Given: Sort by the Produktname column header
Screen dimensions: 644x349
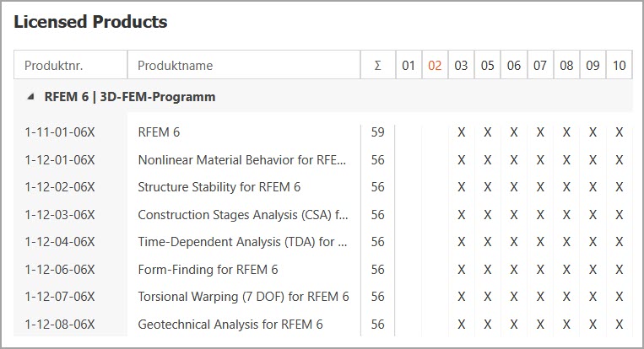Looking at the screenshot, I should [x=176, y=66].
